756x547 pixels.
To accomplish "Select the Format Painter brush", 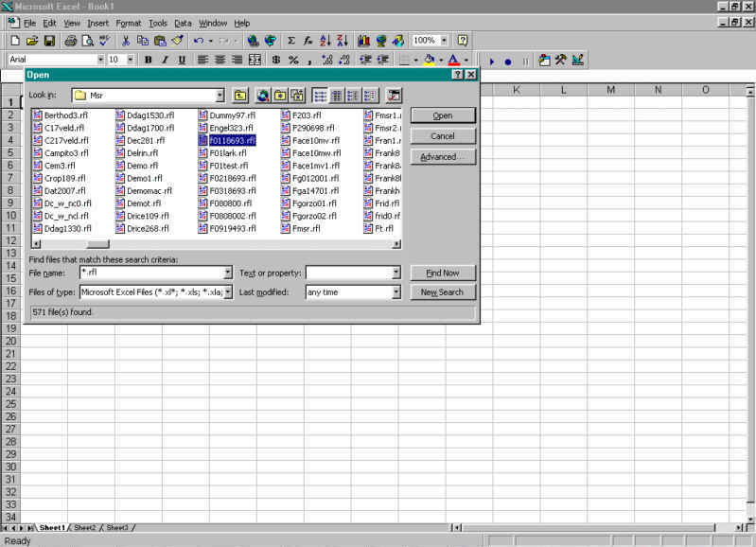I will pyautogui.click(x=178, y=41).
